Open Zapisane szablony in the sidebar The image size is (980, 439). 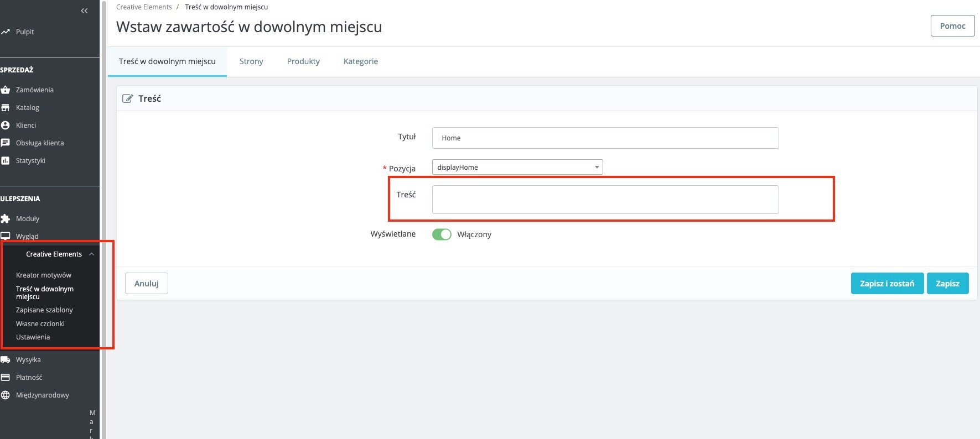pyautogui.click(x=44, y=310)
